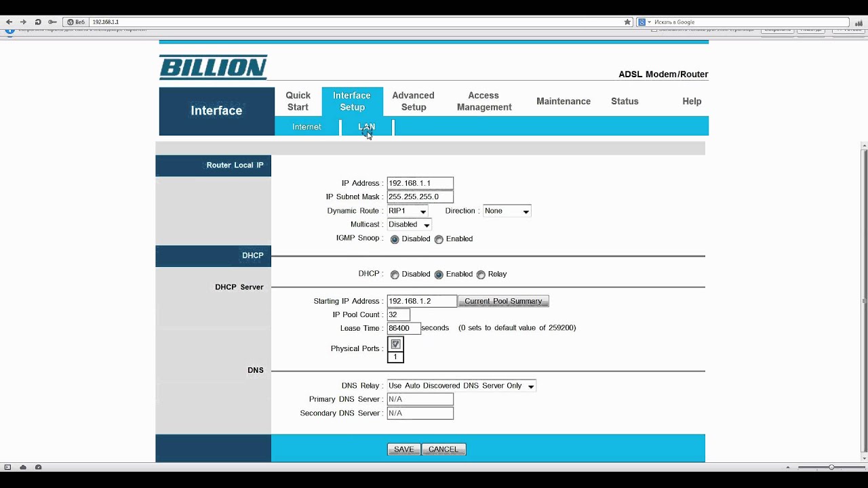Image resolution: width=868 pixels, height=488 pixels.
Task: Click the Billion logo
Action: [214, 67]
